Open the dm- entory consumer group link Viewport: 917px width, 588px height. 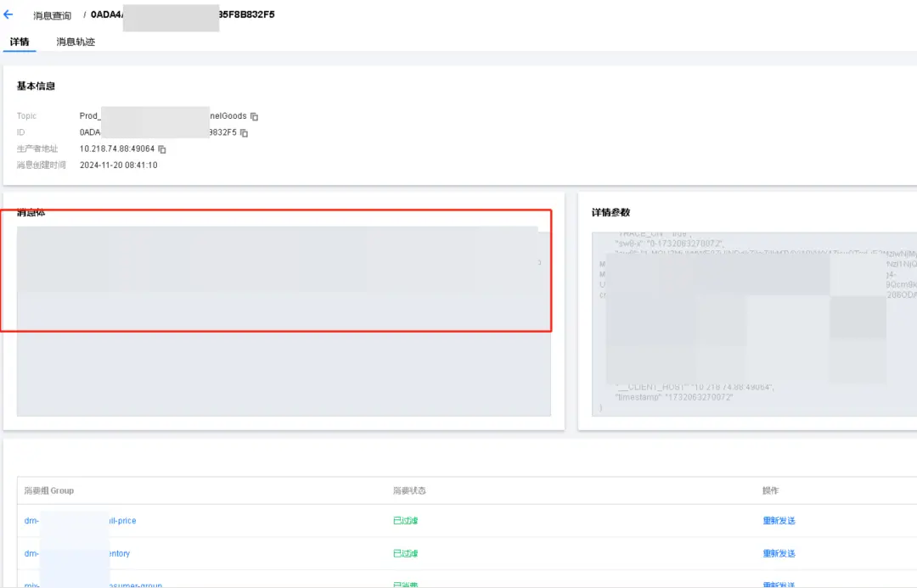pos(77,553)
